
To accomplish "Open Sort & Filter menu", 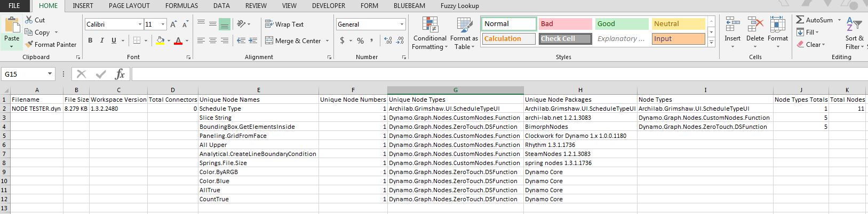I will click(854, 33).
